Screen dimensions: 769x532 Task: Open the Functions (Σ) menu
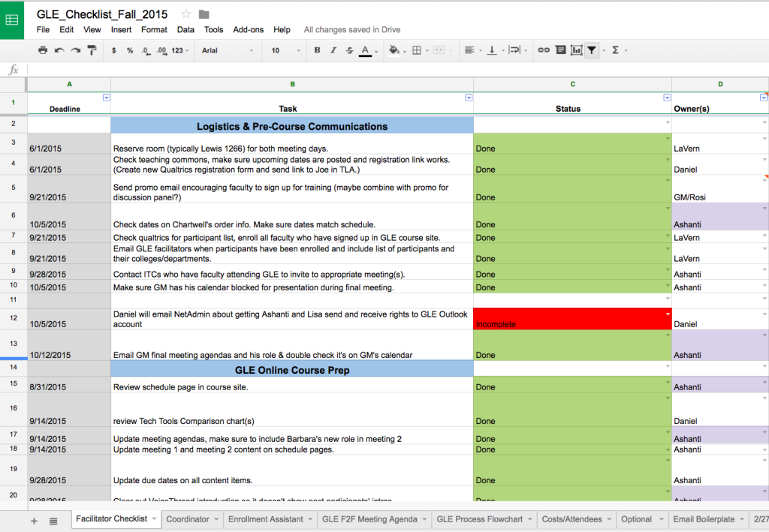click(616, 50)
